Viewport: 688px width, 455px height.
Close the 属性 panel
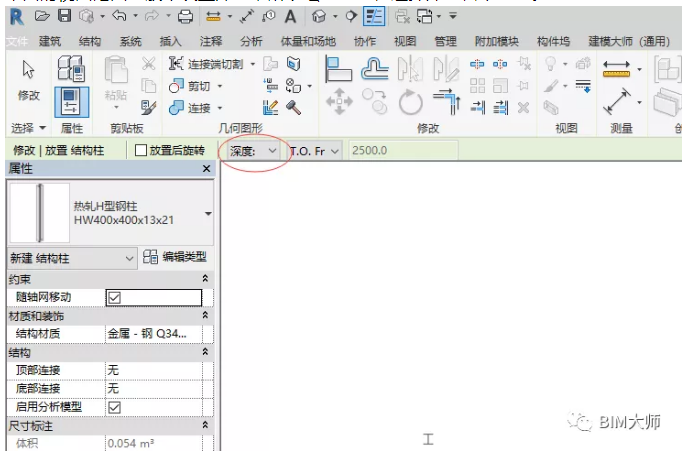click(x=207, y=168)
